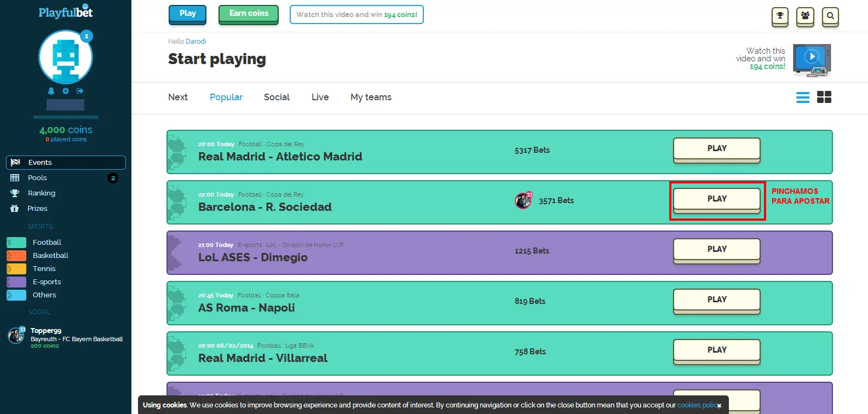Open the trophy icon in top bar
Image resolution: width=868 pixels, height=414 pixels.
pyautogui.click(x=780, y=16)
